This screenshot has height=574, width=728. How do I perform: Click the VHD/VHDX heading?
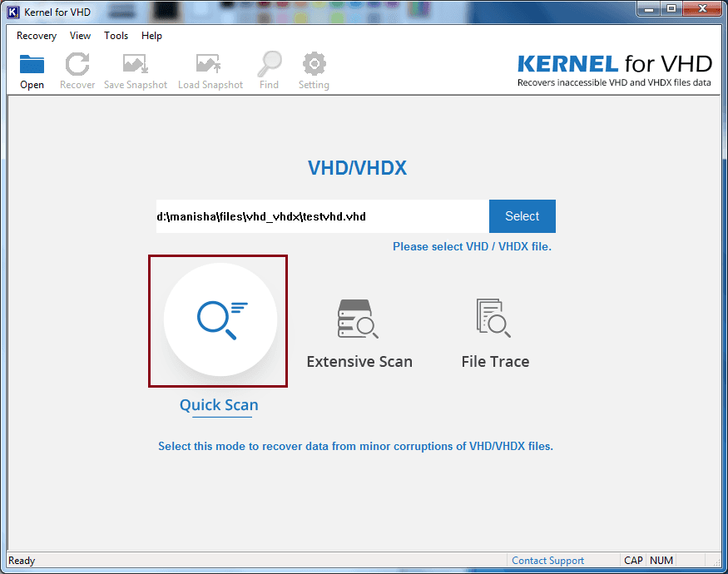click(358, 168)
